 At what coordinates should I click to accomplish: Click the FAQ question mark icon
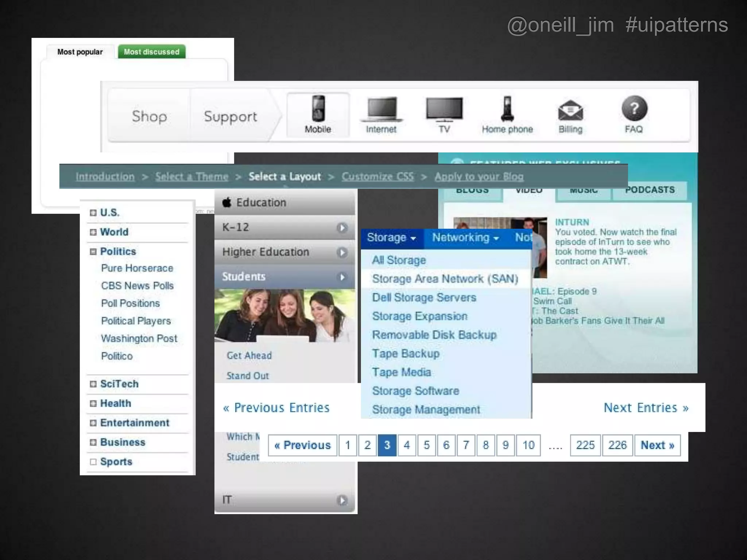634,108
